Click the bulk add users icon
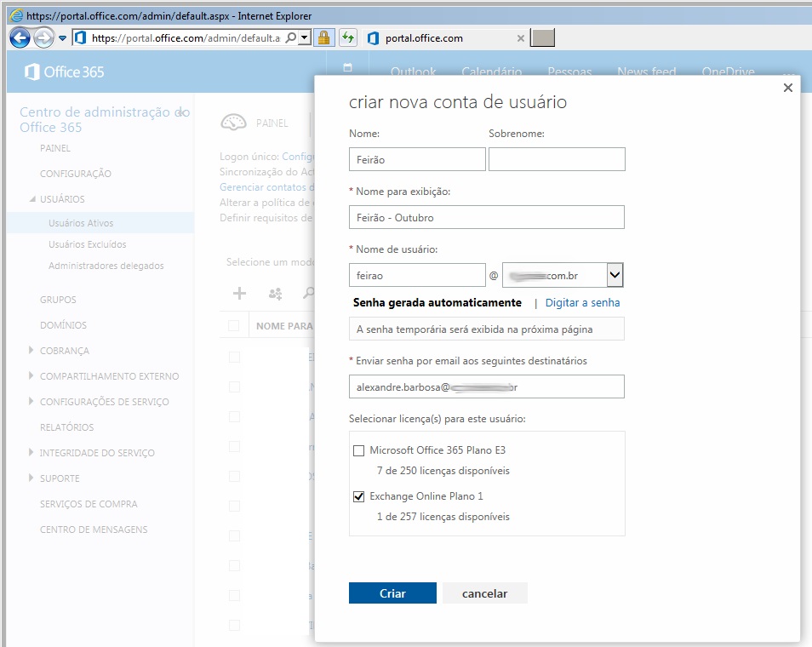Screen dimensions: 812x647 [x=275, y=294]
